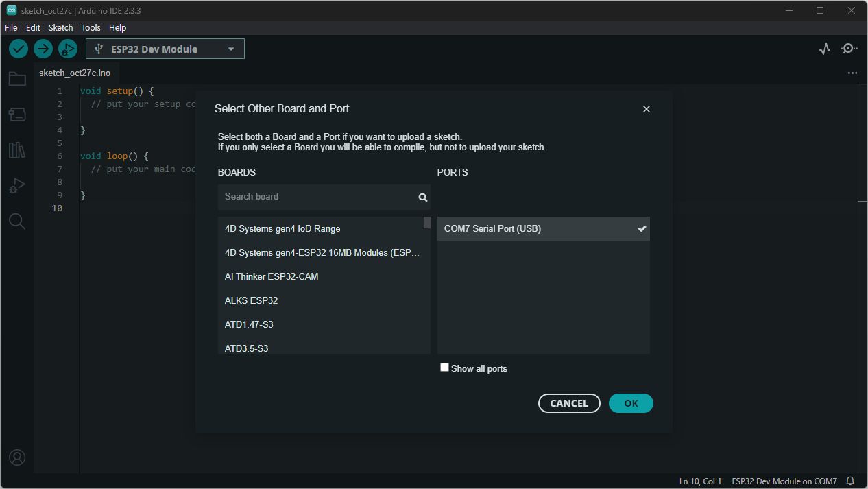Screen dimensions: 868x489
Task: Open the Help menu
Action: (117, 28)
